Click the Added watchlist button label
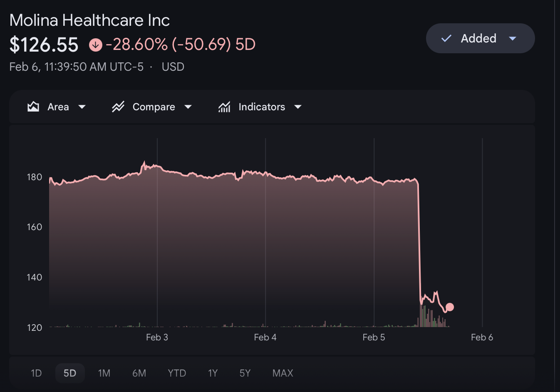 [x=478, y=38]
